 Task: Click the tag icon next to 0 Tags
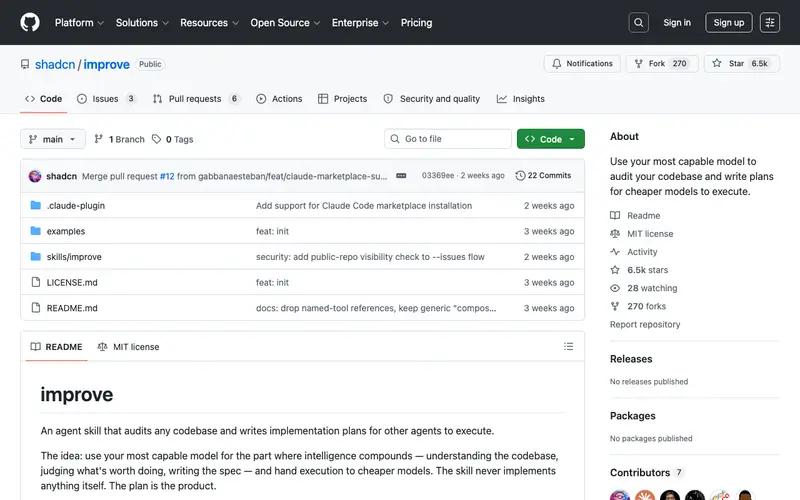coord(157,139)
